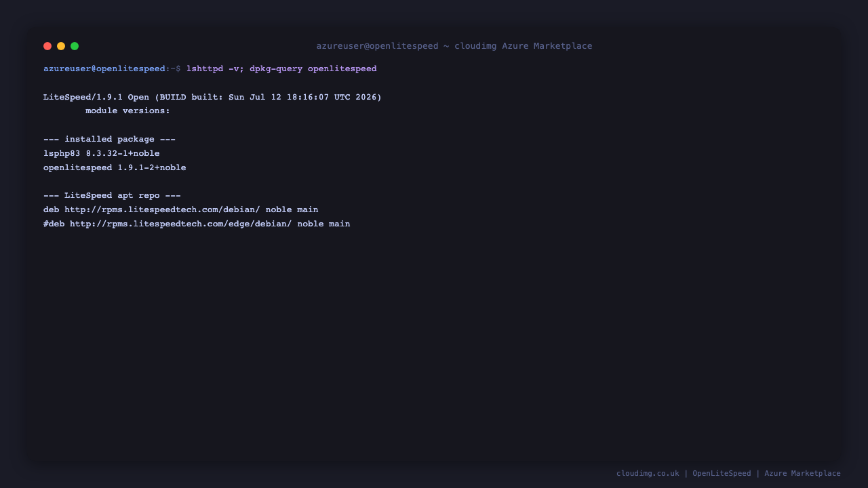This screenshot has width=868, height=488.
Task: Click the commented '#deb ...edge/debian/ noble main' line
Action: point(197,224)
